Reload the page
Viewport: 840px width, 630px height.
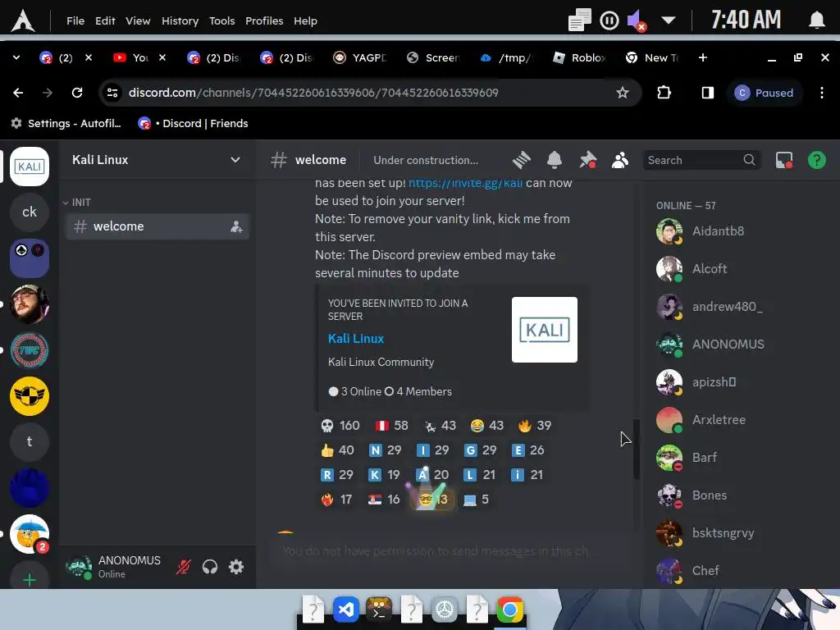coord(77,93)
